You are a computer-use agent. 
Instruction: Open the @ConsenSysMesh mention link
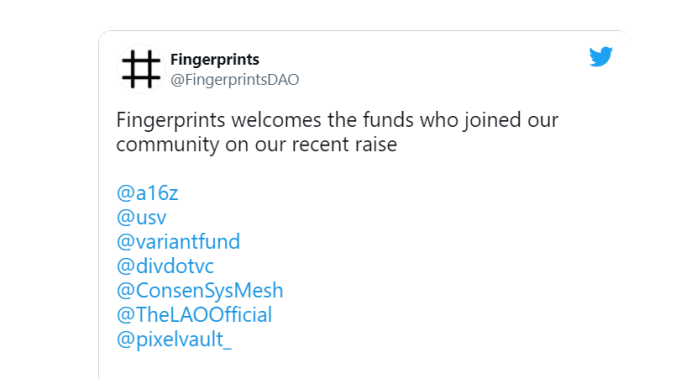200,290
